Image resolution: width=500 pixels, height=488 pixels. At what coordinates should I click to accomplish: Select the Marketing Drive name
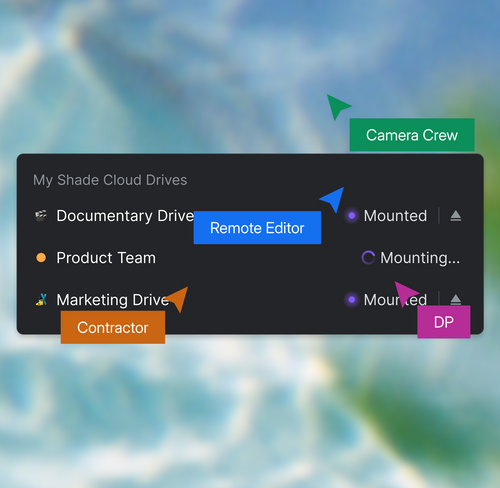[x=113, y=300]
